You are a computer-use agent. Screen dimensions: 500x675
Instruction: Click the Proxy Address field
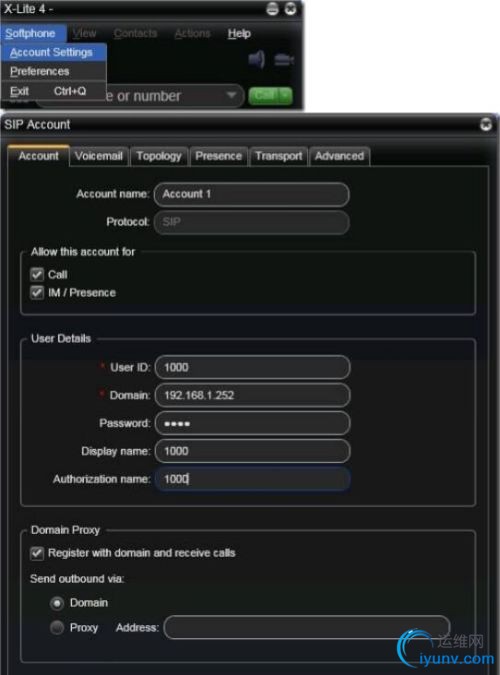coord(307,628)
